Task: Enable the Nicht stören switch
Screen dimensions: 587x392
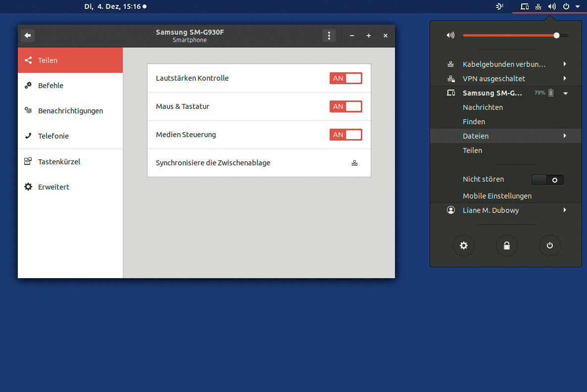Action: tap(547, 180)
